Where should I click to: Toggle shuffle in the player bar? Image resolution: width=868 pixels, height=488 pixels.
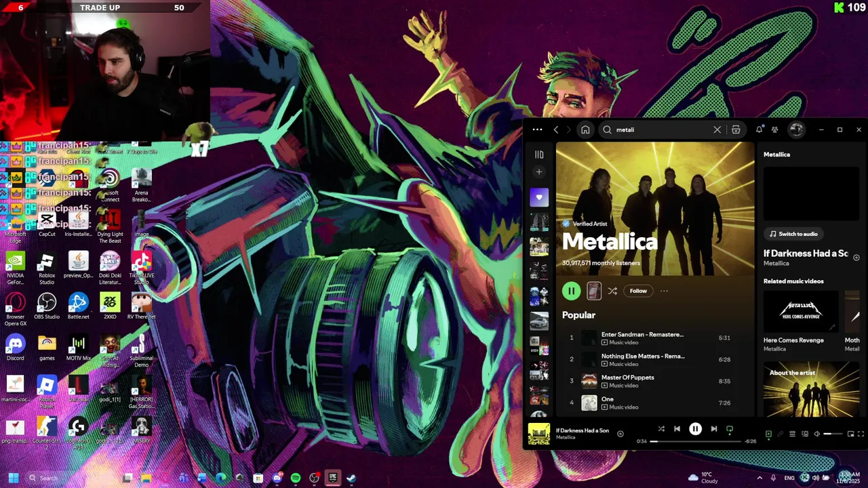tap(661, 429)
